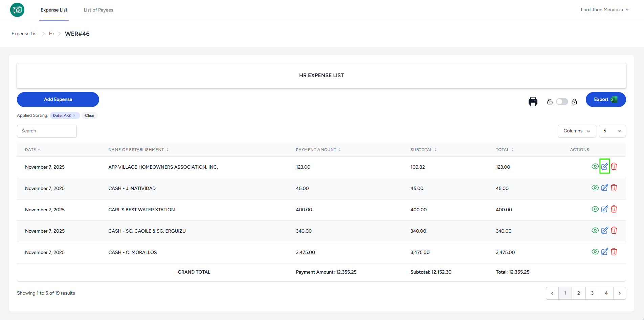
Task: Click the Subtotal: 12,152.30 summary
Action: click(x=431, y=272)
